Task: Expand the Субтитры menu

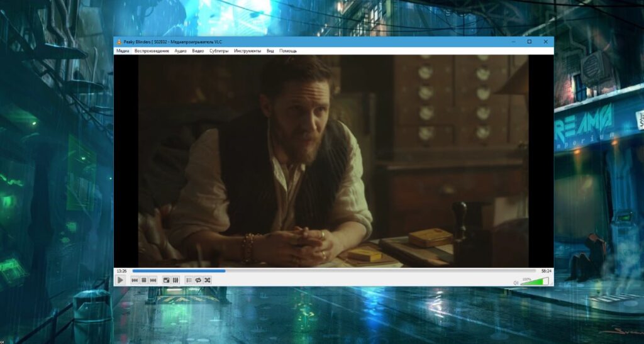Action: [219, 50]
